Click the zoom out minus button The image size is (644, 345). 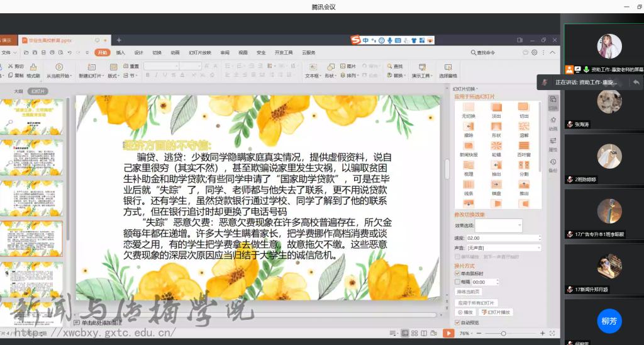478,334
